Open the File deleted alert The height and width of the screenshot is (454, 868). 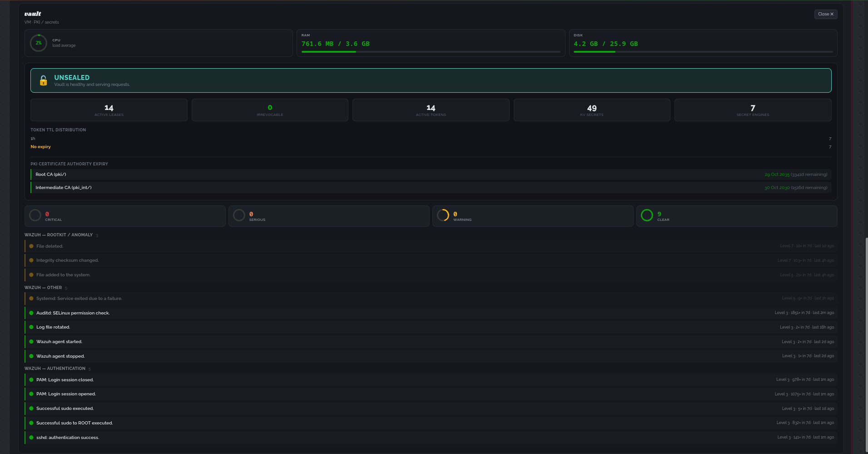tap(431, 246)
